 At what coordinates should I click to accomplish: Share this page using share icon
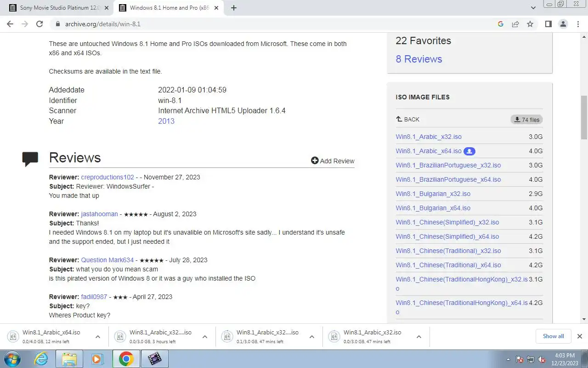click(515, 24)
